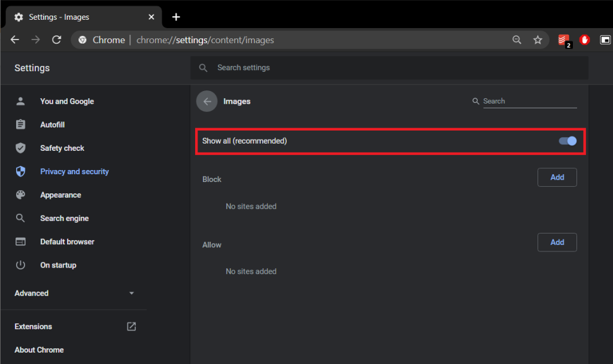The width and height of the screenshot is (613, 364).
Task: Toggle off Show all (recommended) switch
Action: pyautogui.click(x=567, y=141)
